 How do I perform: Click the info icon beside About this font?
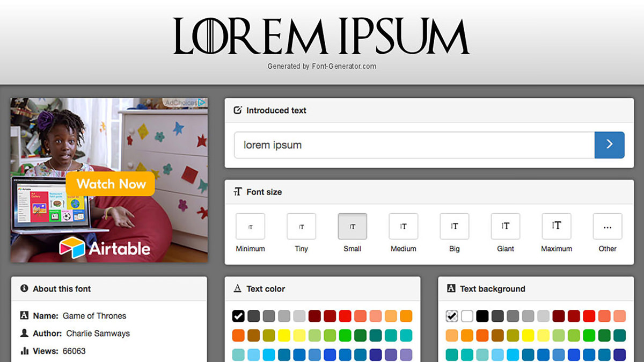pos(24,288)
